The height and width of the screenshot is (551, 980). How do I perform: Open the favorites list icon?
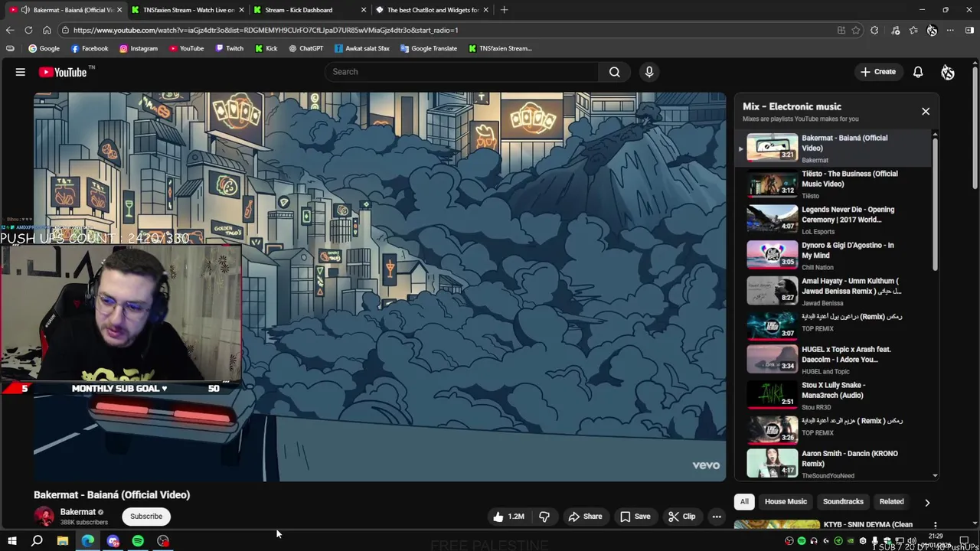coord(913,31)
